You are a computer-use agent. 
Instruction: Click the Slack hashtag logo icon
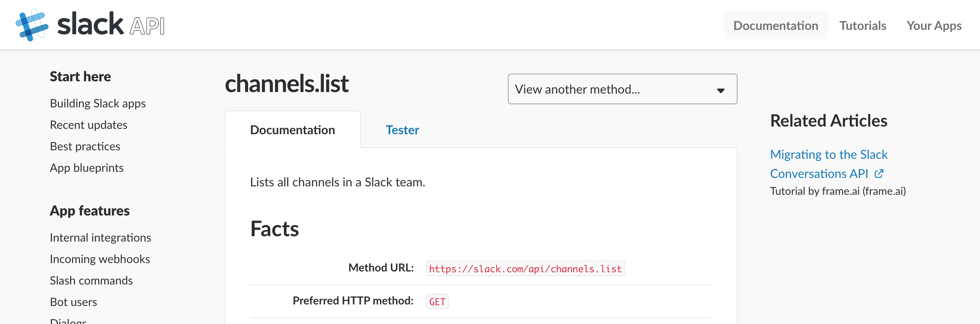(32, 25)
